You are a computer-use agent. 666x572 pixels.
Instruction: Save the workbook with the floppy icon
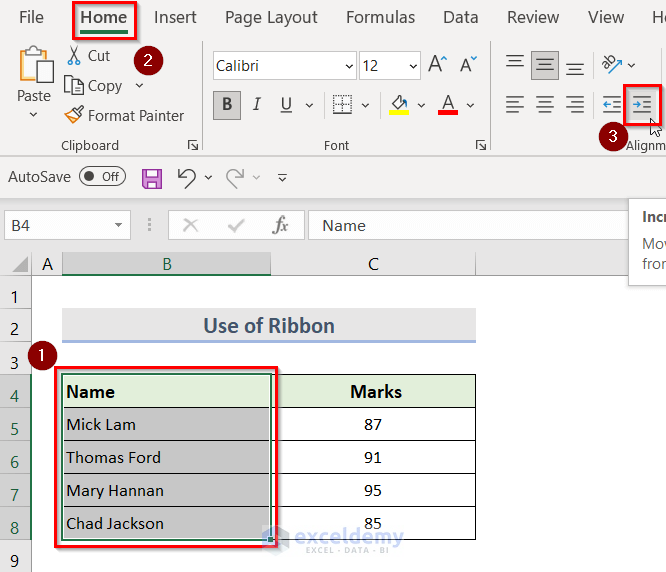coord(152,178)
